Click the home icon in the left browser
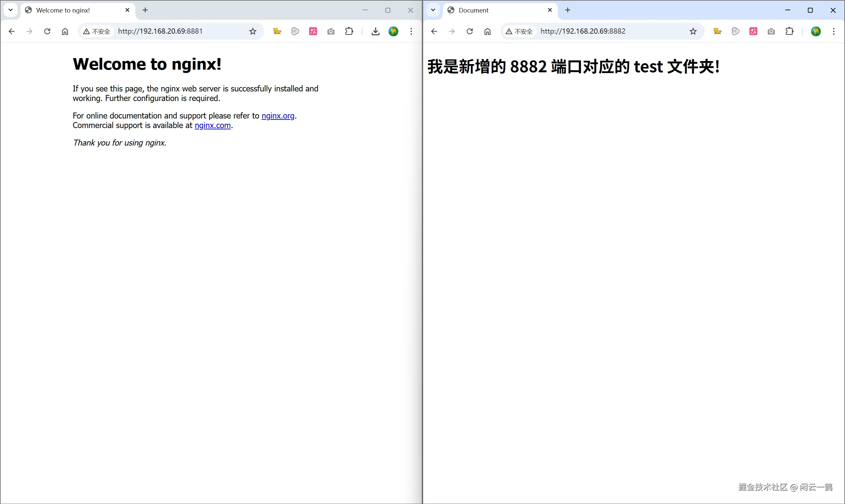The image size is (845, 504). (65, 31)
